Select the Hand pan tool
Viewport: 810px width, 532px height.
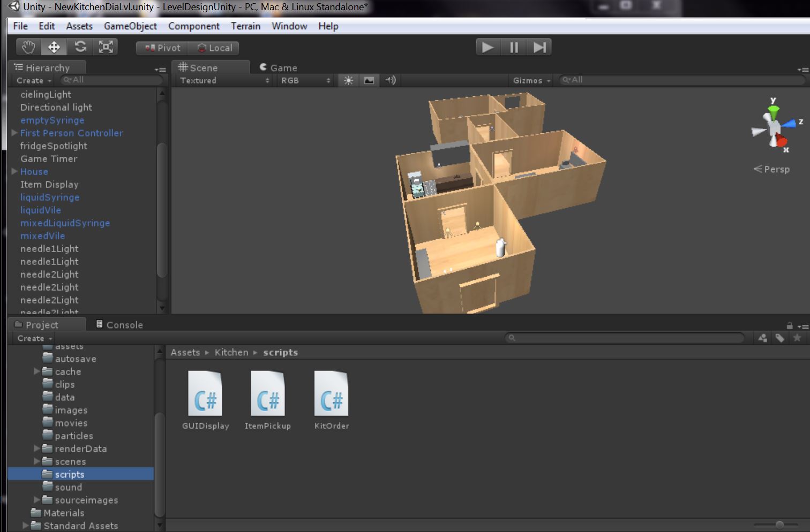coord(27,47)
